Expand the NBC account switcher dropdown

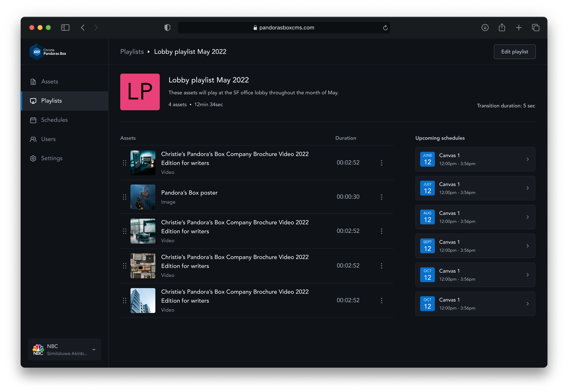[x=94, y=349]
